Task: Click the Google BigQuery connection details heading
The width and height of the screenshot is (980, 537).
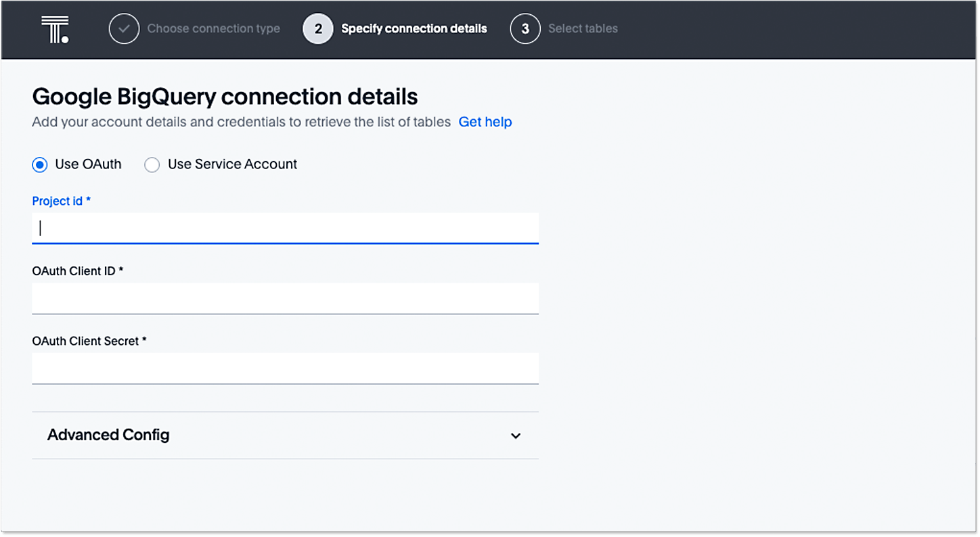Action: (225, 97)
